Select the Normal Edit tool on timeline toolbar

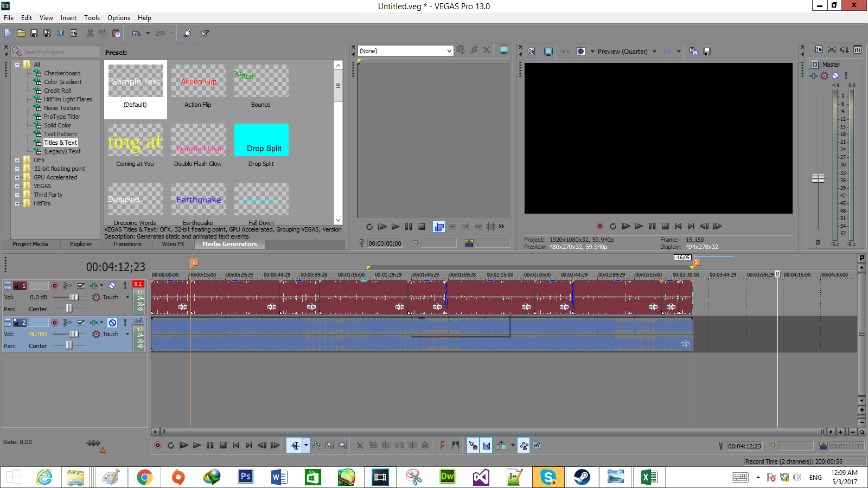click(295, 446)
